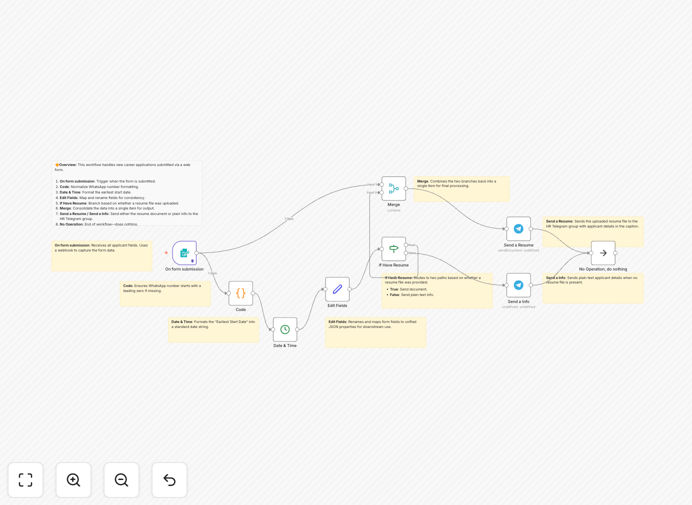Select the Code sticky note about WhatsApp number
The height and width of the screenshot is (505, 692).
[x=165, y=294]
